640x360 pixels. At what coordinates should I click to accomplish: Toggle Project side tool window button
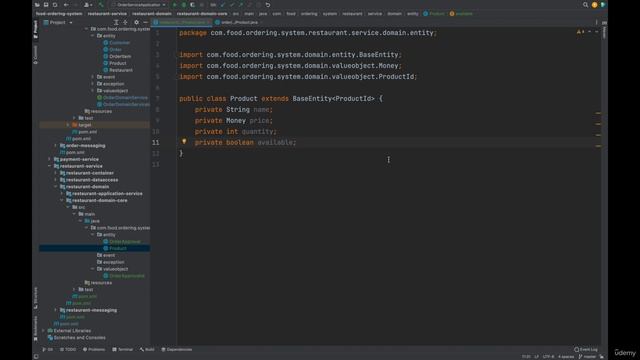click(36, 30)
